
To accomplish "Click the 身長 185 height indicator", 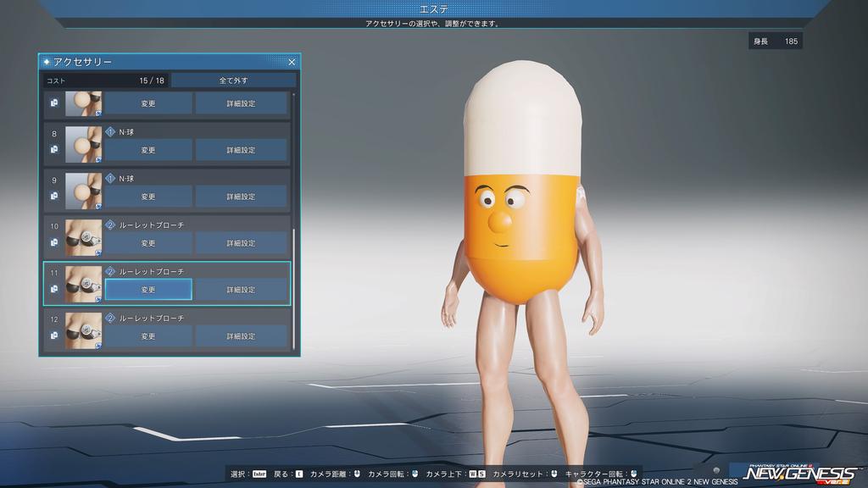I will click(x=776, y=41).
